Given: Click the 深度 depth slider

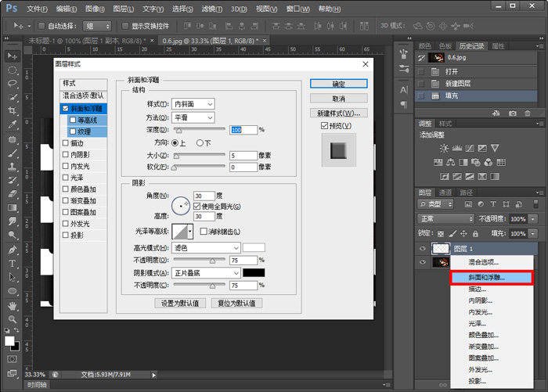Looking at the screenshot, I should pyautogui.click(x=200, y=130).
